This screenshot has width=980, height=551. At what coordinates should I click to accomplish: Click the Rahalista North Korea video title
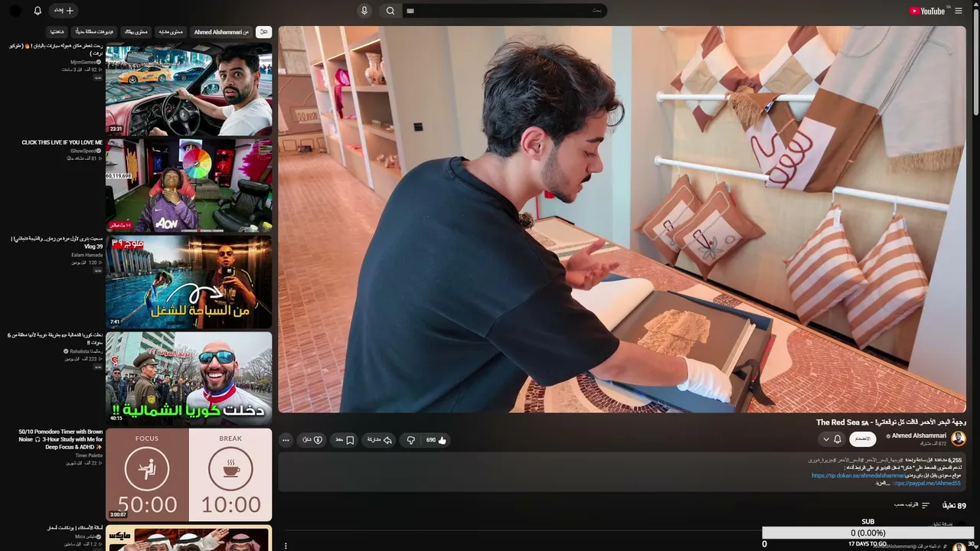(56, 339)
